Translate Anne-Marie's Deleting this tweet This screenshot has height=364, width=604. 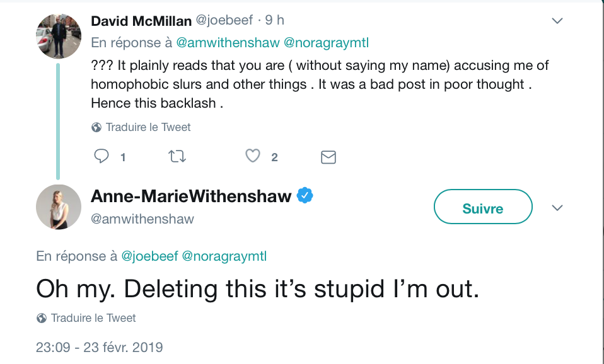click(93, 318)
